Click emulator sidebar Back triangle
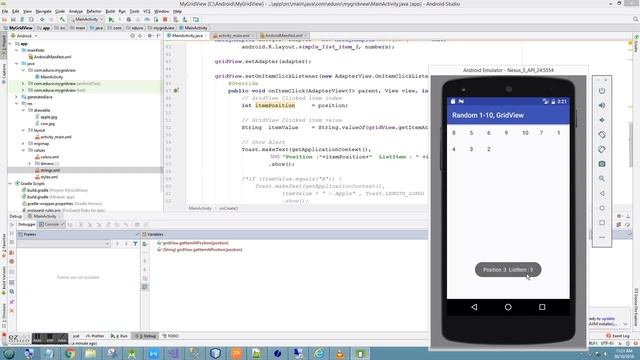The height and width of the screenshot is (360, 640). (602, 193)
